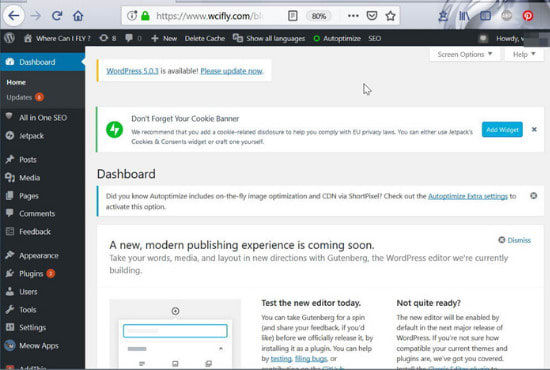Screen dimensions: 550x370
Task: Click the testing link in Gutenberg text
Action: tap(281, 358)
